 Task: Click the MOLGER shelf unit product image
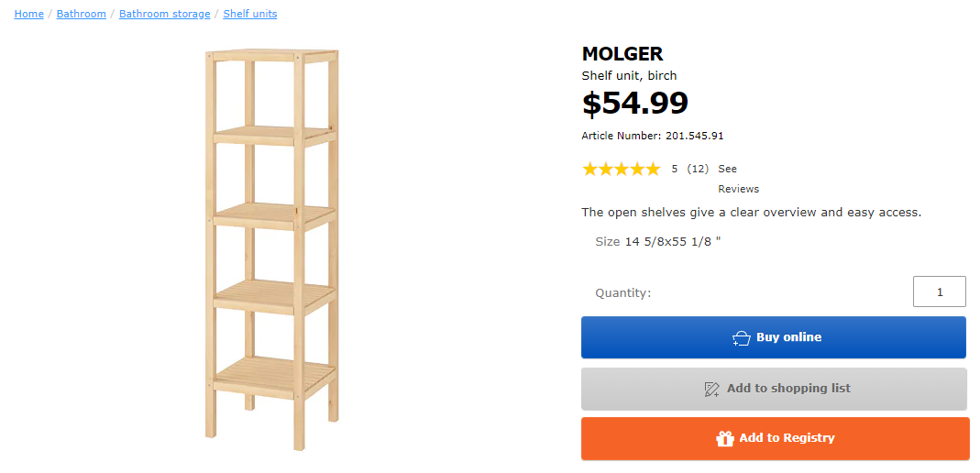pyautogui.click(x=271, y=247)
